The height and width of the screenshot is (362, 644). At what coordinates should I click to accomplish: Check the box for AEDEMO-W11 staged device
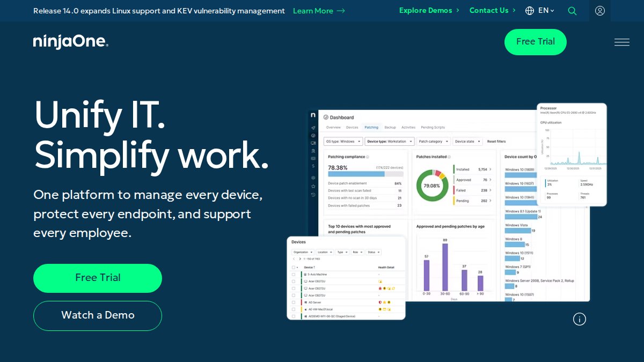(294, 316)
